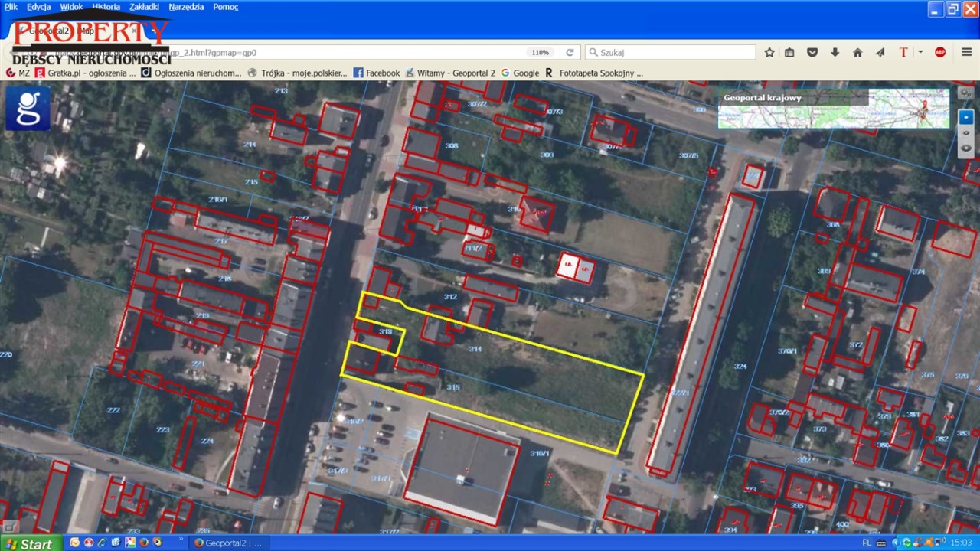Click the Geoportal g logo icon
This screenshot has width=980, height=551.
tap(28, 108)
